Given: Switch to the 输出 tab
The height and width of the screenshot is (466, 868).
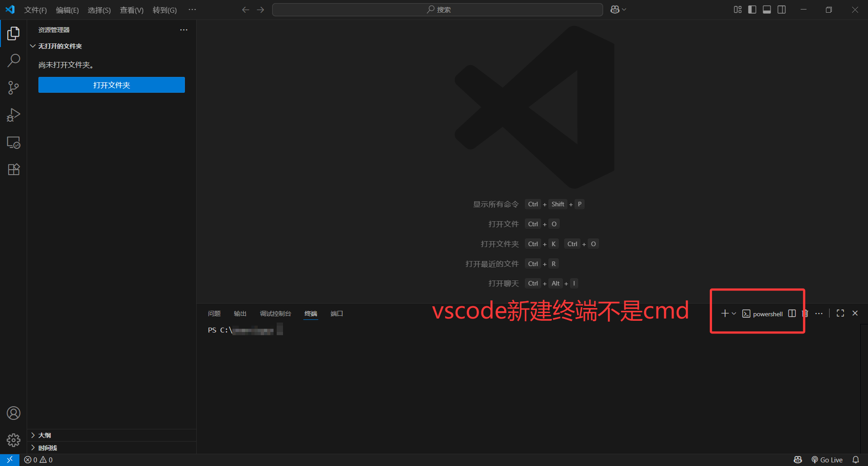Looking at the screenshot, I should coord(240,314).
